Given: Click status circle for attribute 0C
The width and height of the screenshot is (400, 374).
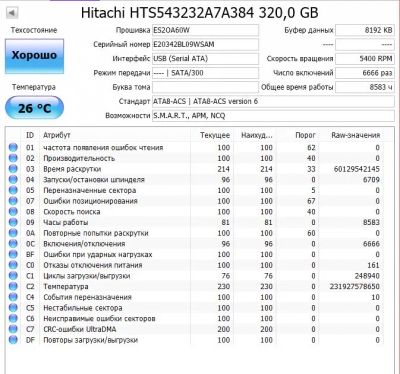Looking at the screenshot, I should pyautogui.click(x=13, y=243).
